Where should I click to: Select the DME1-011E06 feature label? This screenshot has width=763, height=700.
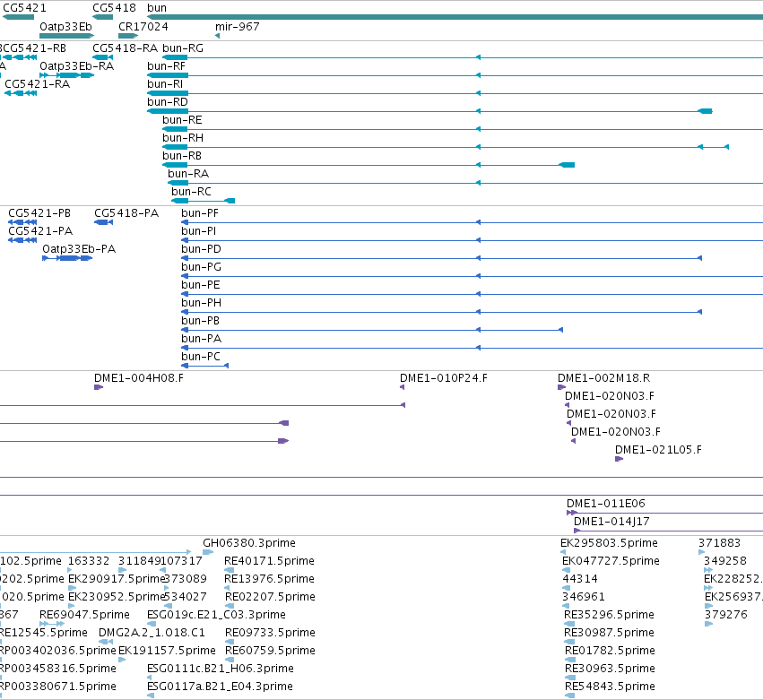[606, 504]
